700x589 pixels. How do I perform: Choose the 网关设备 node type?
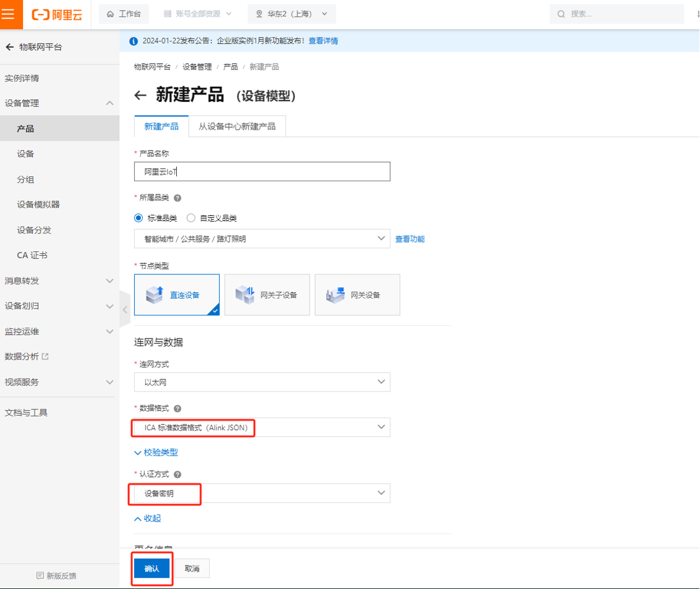[357, 295]
